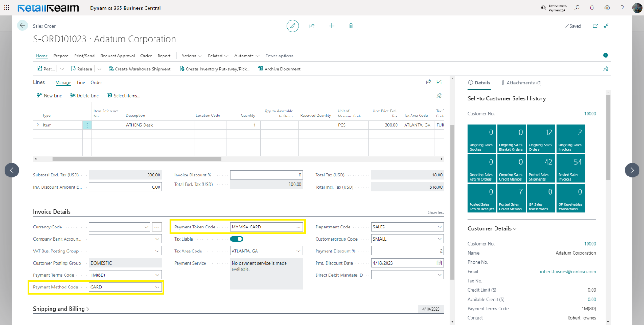Personalize Lines with pin icon
Image resolution: width=644 pixels, height=325 pixels.
click(439, 96)
